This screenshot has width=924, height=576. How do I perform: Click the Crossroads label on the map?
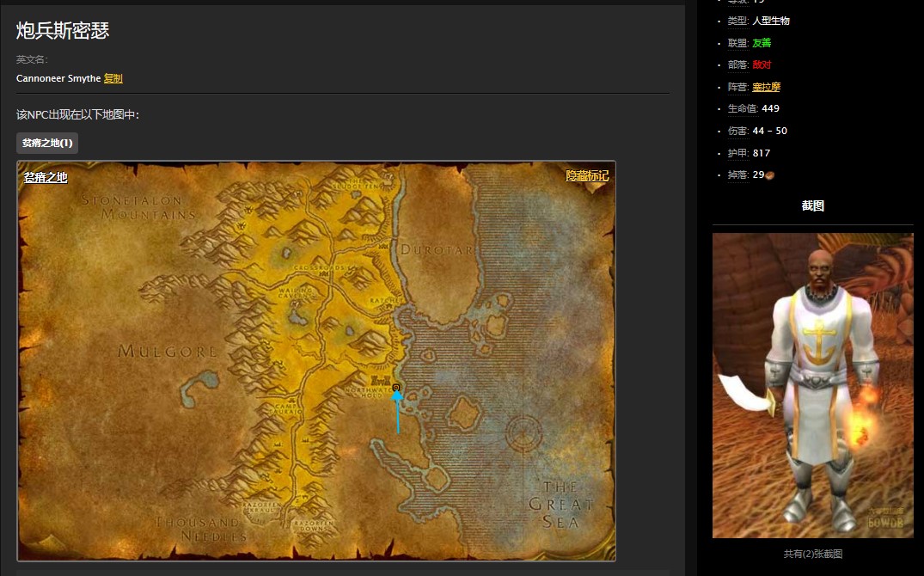[319, 268]
